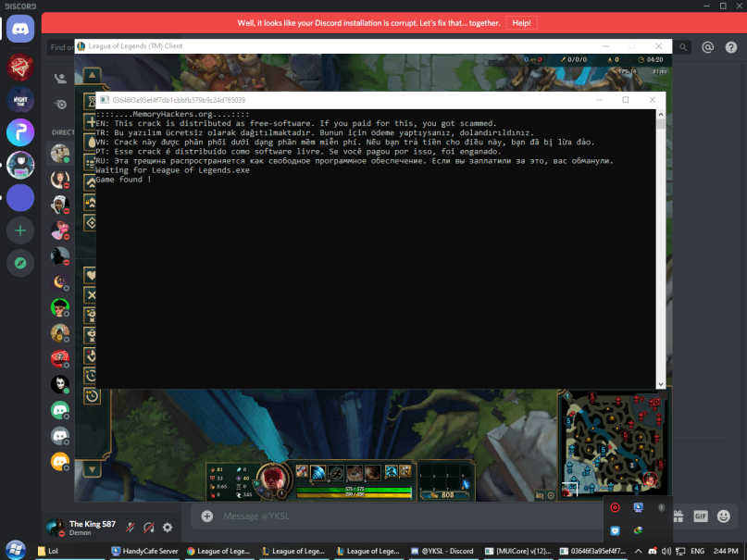747x560 pixels.
Task: Click the console window title bar icon
Action: pyautogui.click(x=105, y=100)
